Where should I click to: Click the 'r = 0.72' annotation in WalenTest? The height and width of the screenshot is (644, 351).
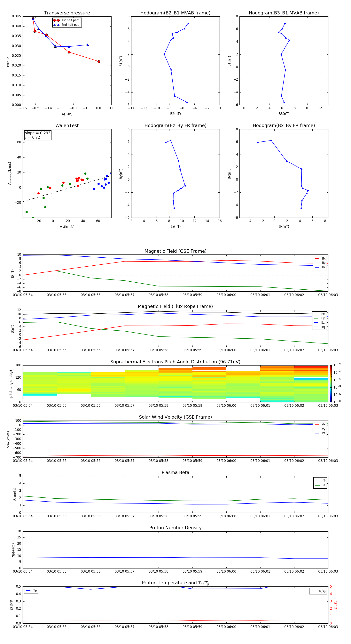pyautogui.click(x=33, y=137)
